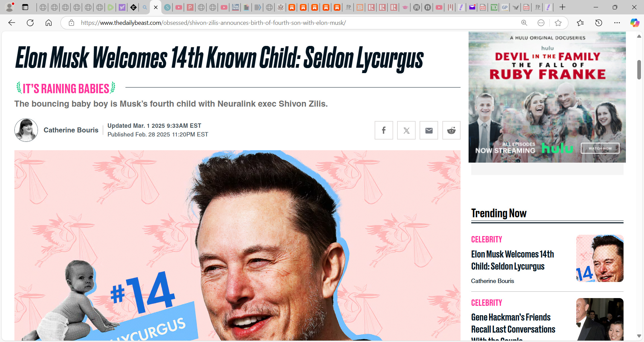Share article on X (Twitter)
The image size is (644, 342).
[x=406, y=130]
